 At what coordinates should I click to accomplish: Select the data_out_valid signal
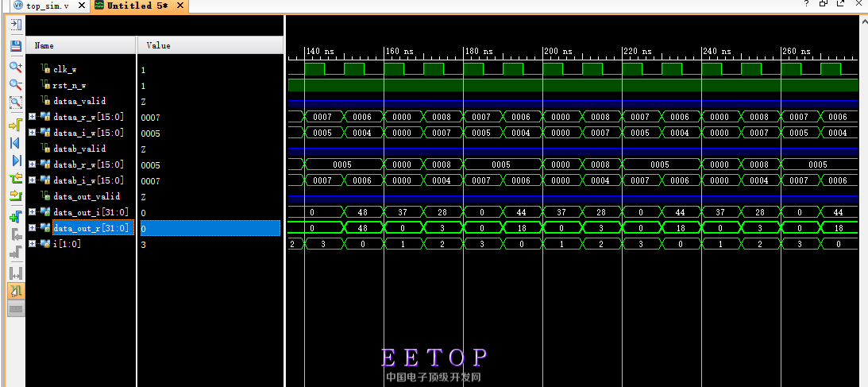[x=87, y=196]
